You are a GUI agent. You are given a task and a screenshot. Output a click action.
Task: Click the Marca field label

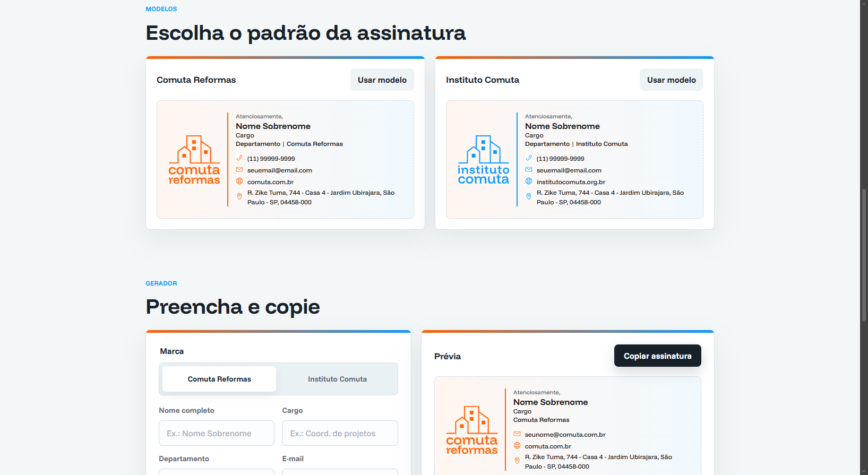(172, 351)
